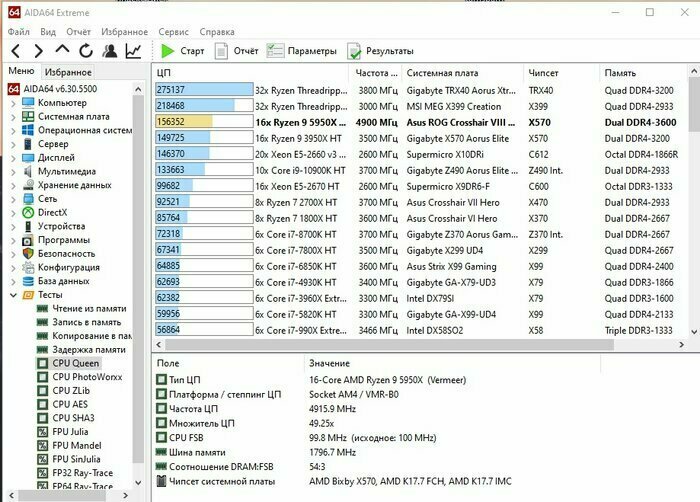Expand the Сервер node chevron
Image resolution: width=700 pixels, height=502 pixels.
pos(13,144)
